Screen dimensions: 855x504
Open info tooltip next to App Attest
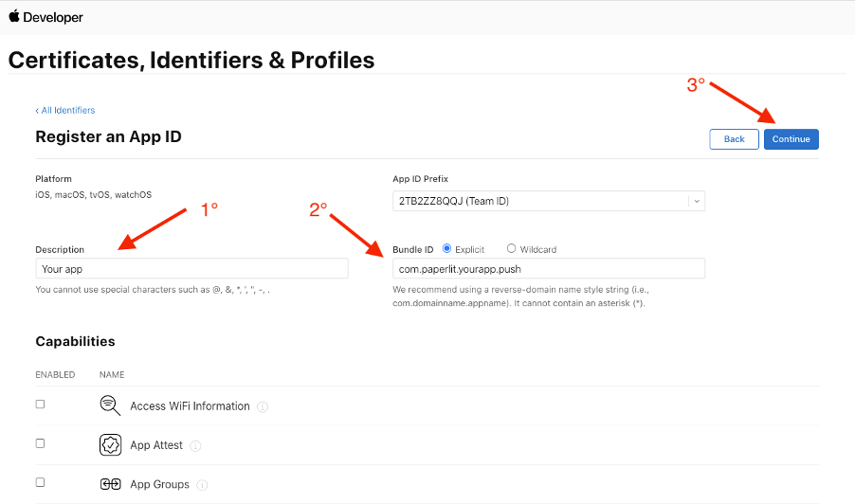(195, 446)
